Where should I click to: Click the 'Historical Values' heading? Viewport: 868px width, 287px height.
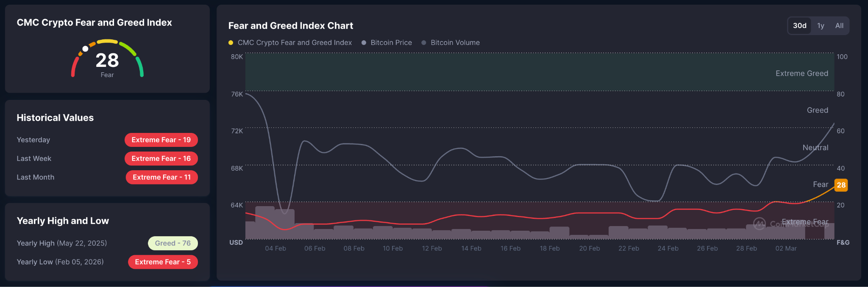55,118
